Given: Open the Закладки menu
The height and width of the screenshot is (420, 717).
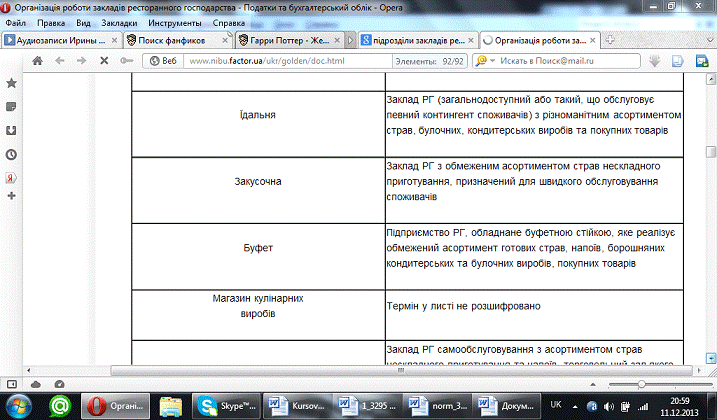Looking at the screenshot, I should pyautogui.click(x=119, y=23).
